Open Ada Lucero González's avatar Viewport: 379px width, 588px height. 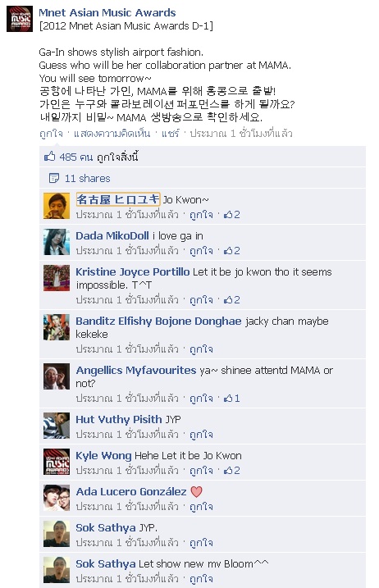click(57, 498)
